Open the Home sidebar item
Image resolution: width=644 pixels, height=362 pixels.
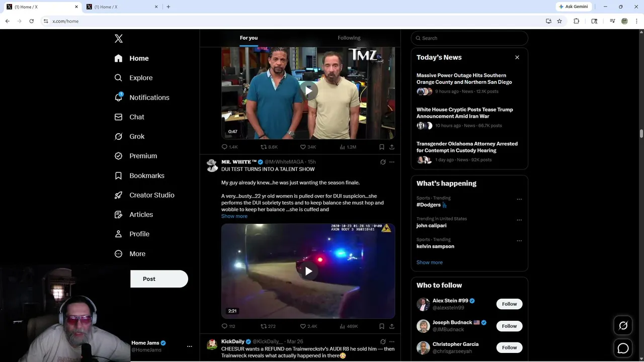coord(131,58)
